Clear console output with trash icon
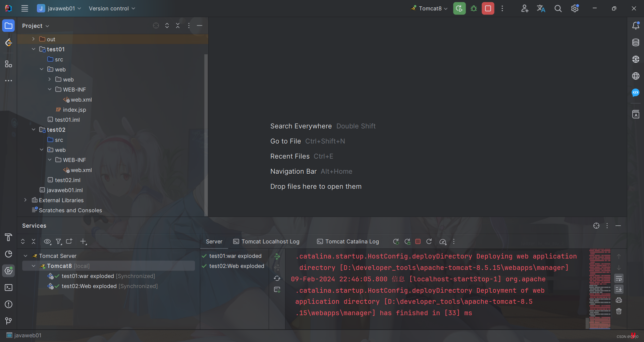The width and height of the screenshot is (644, 342). pos(619,311)
